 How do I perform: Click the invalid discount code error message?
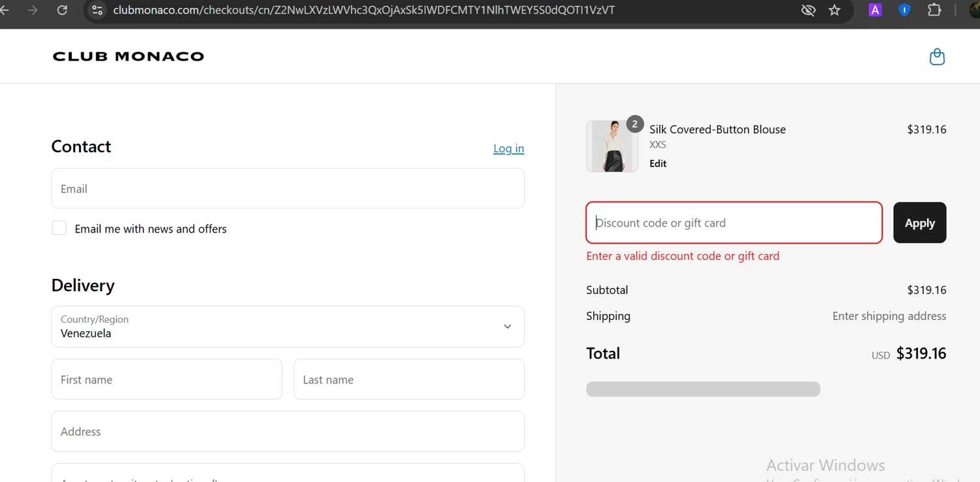coord(683,256)
